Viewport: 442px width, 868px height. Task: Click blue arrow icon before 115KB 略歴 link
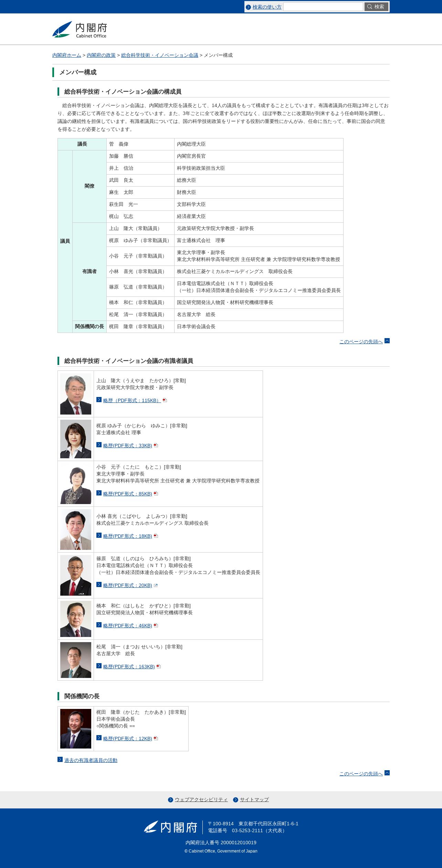pos(99,400)
